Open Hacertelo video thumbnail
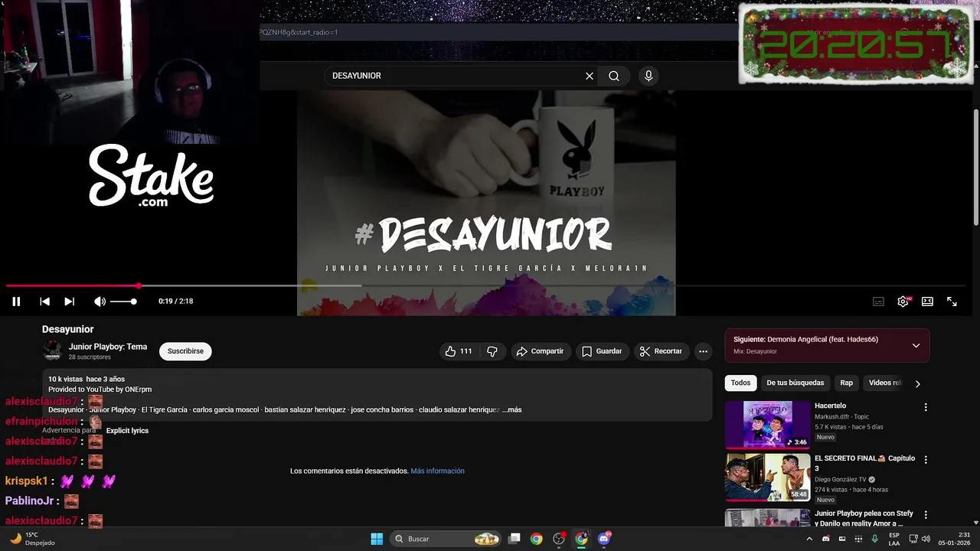This screenshot has height=551, width=980. point(767,424)
